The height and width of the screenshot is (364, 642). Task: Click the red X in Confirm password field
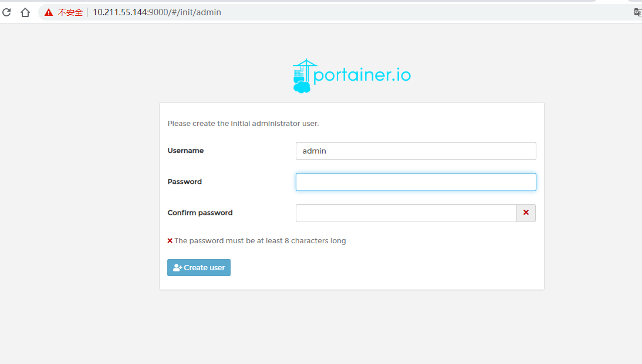(526, 213)
